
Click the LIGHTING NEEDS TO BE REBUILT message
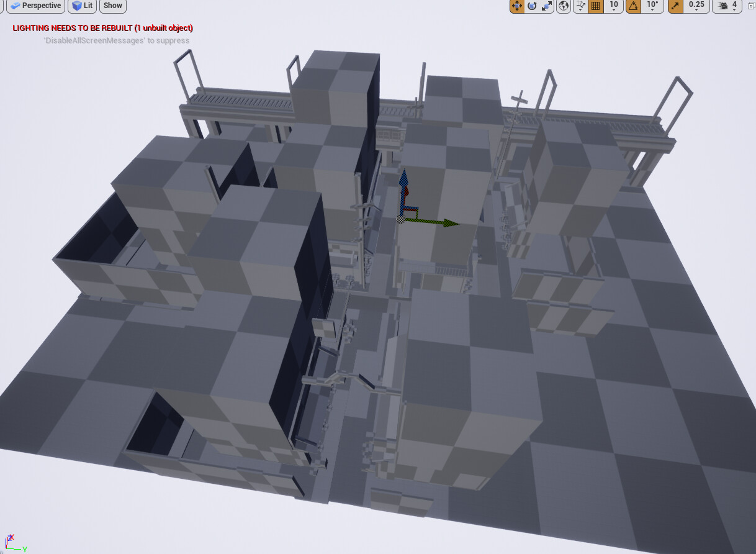tap(103, 28)
